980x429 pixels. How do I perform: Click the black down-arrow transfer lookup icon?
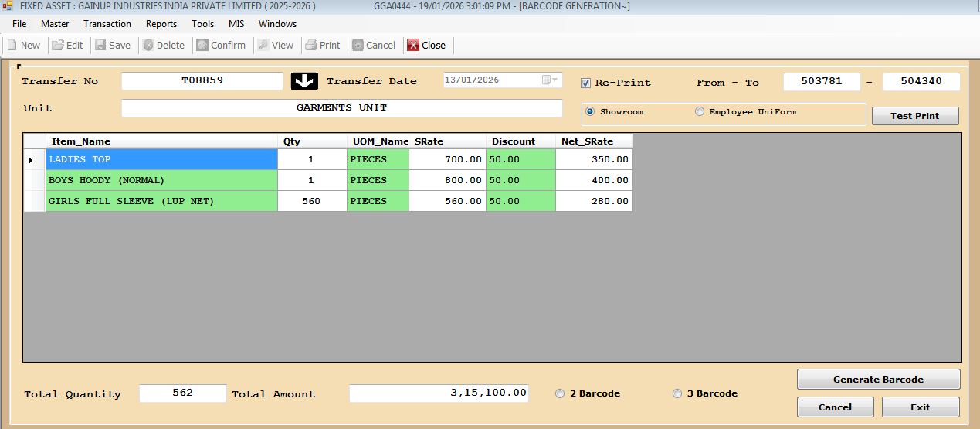click(x=304, y=81)
